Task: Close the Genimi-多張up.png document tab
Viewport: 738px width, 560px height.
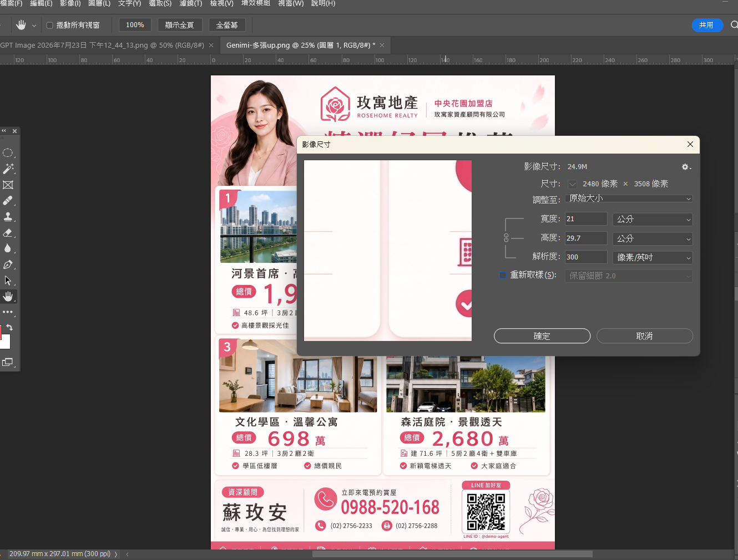Action: (x=382, y=45)
